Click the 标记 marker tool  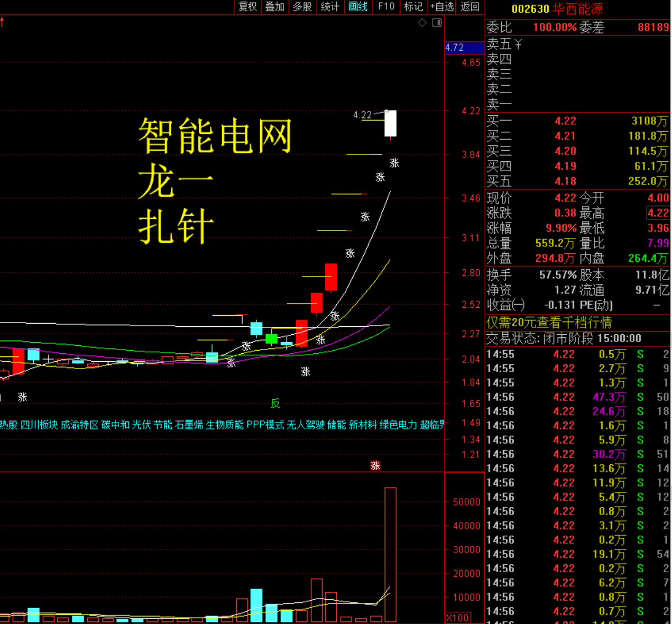click(x=413, y=7)
